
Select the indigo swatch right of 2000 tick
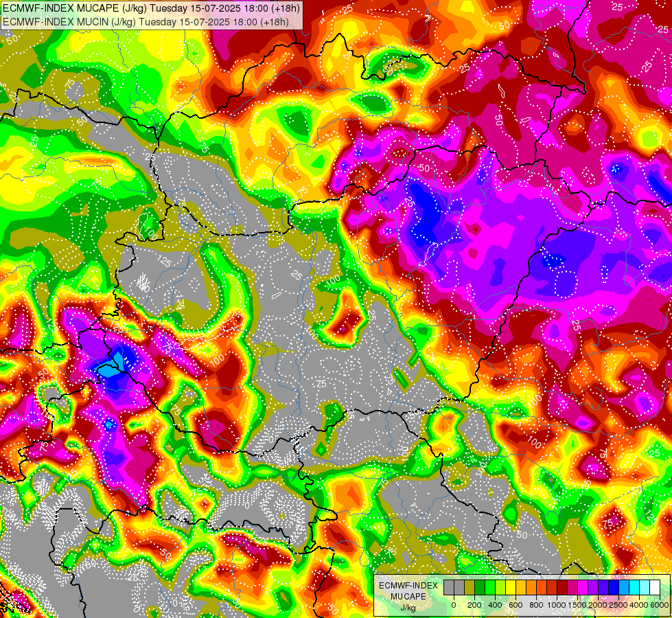603,588
